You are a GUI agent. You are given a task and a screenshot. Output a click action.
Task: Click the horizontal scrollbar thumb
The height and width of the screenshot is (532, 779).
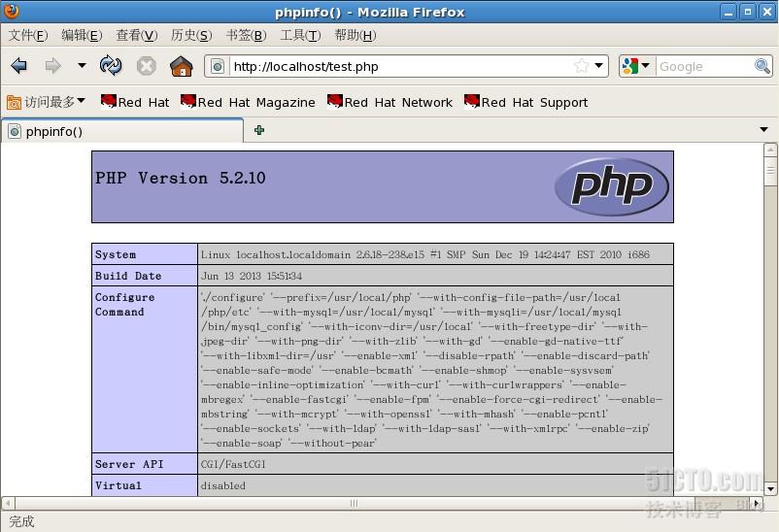click(x=354, y=503)
